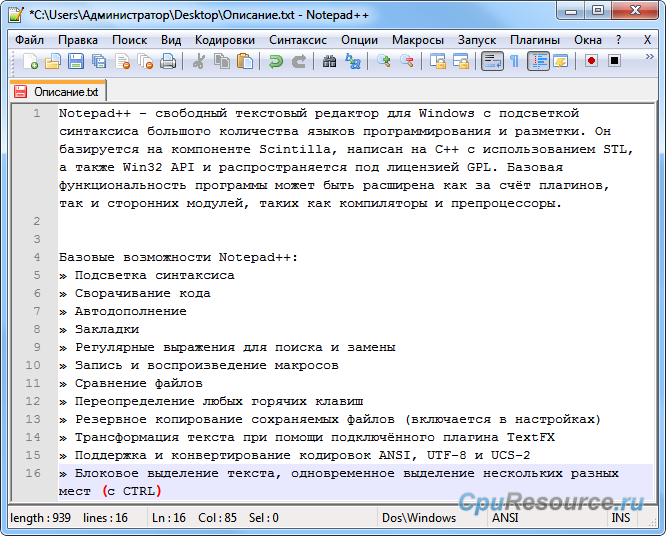Create a new file with New icon

coord(30,62)
